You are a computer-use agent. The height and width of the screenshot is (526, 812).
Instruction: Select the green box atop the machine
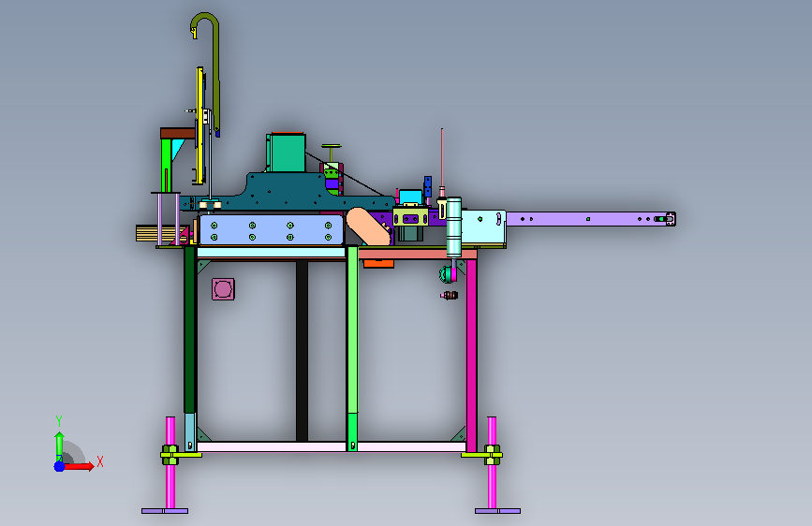[287, 153]
